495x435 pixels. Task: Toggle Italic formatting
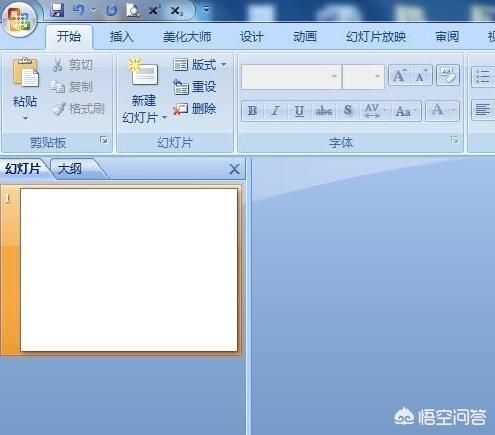tap(275, 111)
